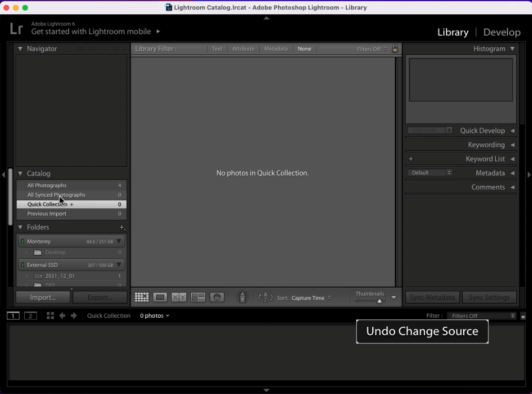This screenshot has width=532, height=394.
Task: Hide top module picker panel arrow
Action: [267, 18]
